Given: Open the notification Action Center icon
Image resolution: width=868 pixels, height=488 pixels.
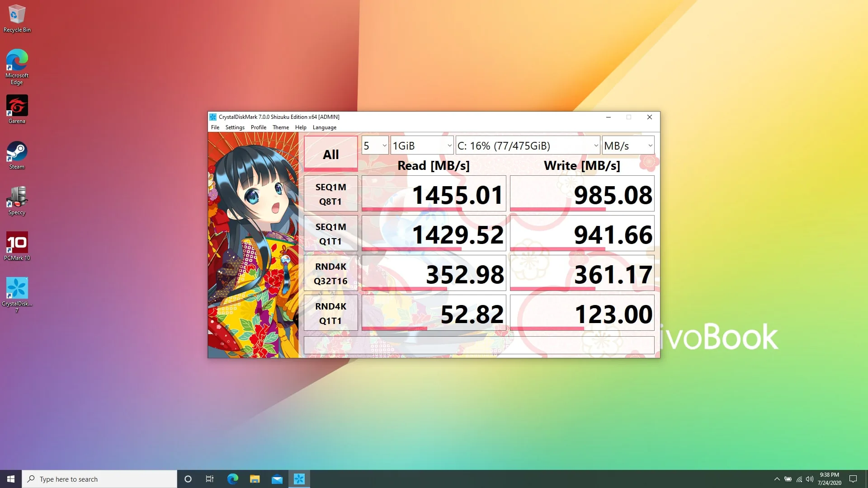Looking at the screenshot, I should [853, 479].
